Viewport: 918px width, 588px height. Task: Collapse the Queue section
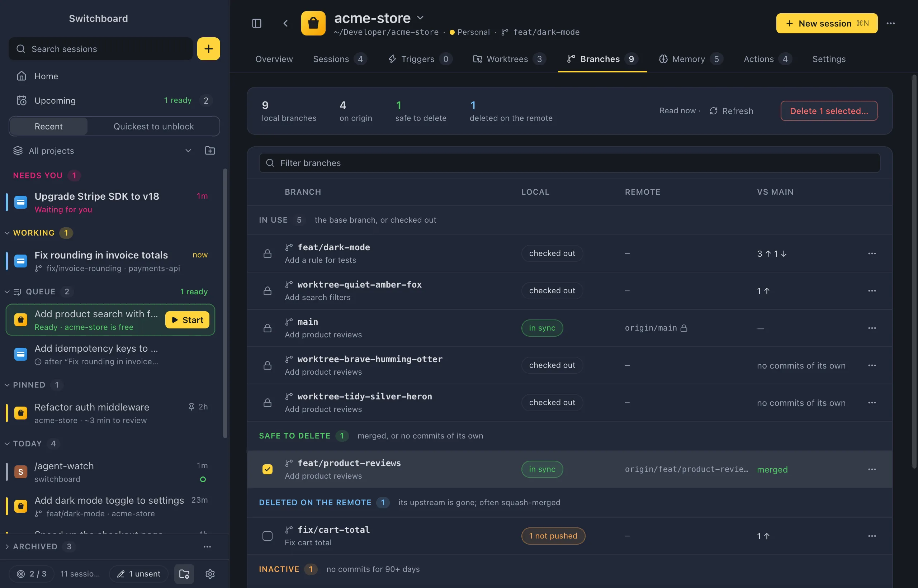tap(7, 292)
